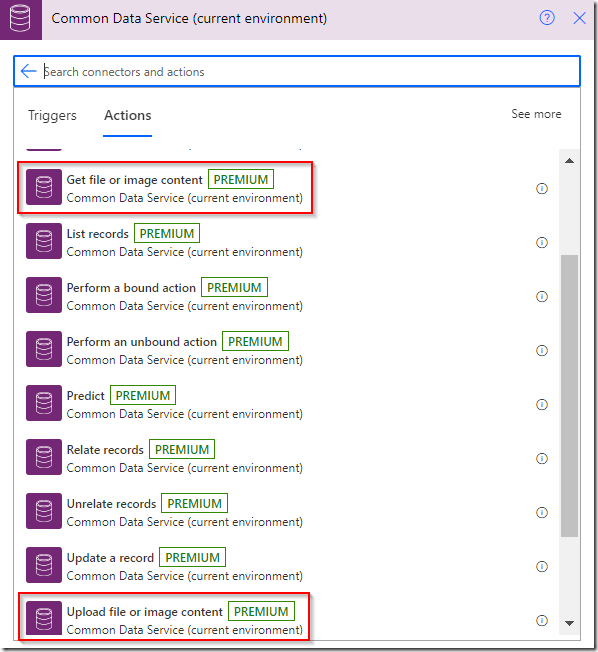Viewport: 598px width, 652px height.
Task: Click the Perform a bound action icon
Action: [44, 295]
